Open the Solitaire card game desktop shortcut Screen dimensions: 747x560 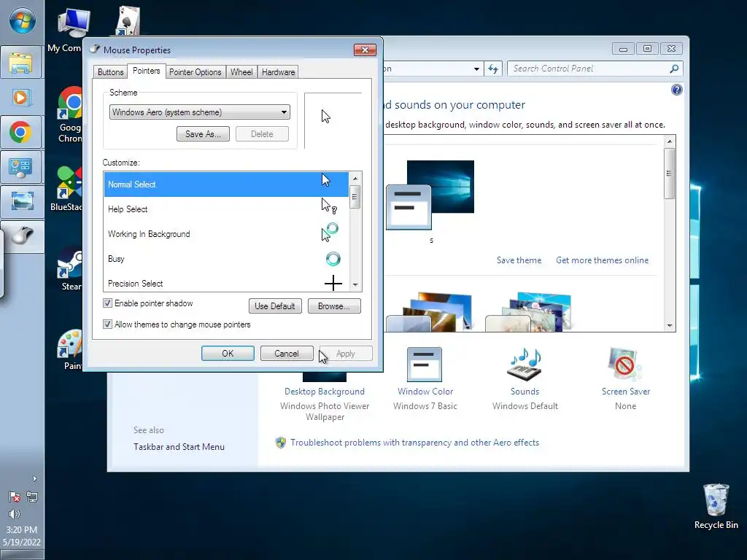[x=128, y=21]
